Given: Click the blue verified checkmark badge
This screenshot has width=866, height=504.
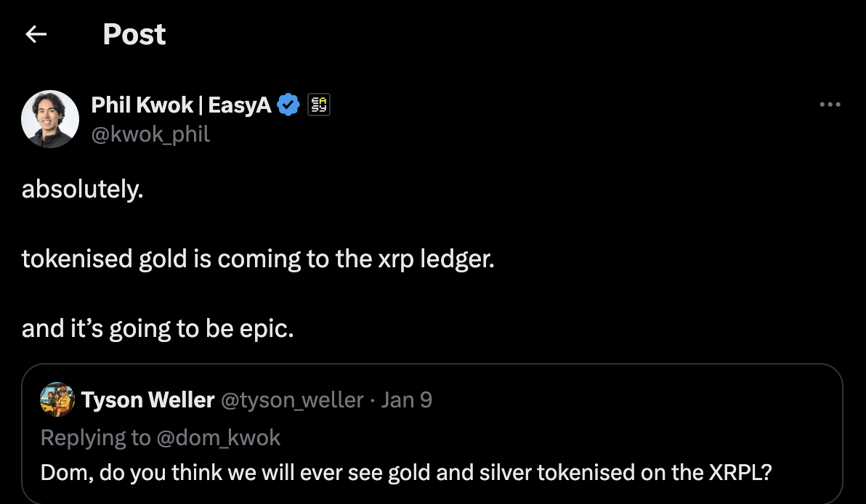Looking at the screenshot, I should tap(289, 105).
